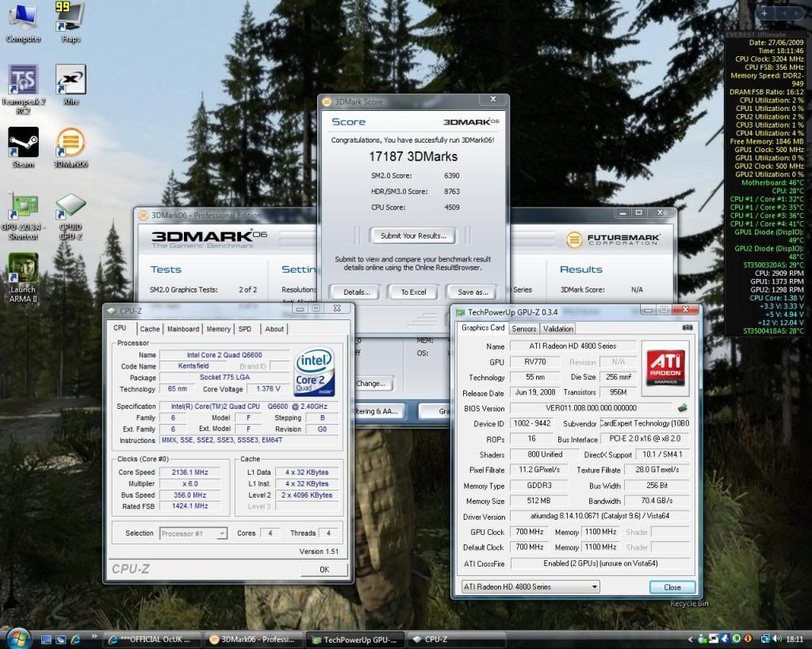Click the Change... button in 3DMark06
Image resolution: width=812 pixels, height=649 pixels.
click(374, 384)
